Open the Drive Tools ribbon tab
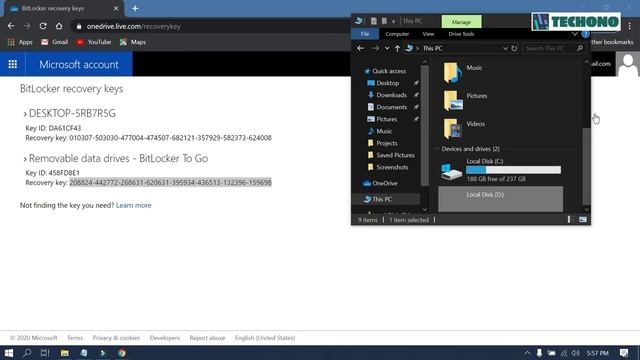The width and height of the screenshot is (640, 360). click(461, 34)
